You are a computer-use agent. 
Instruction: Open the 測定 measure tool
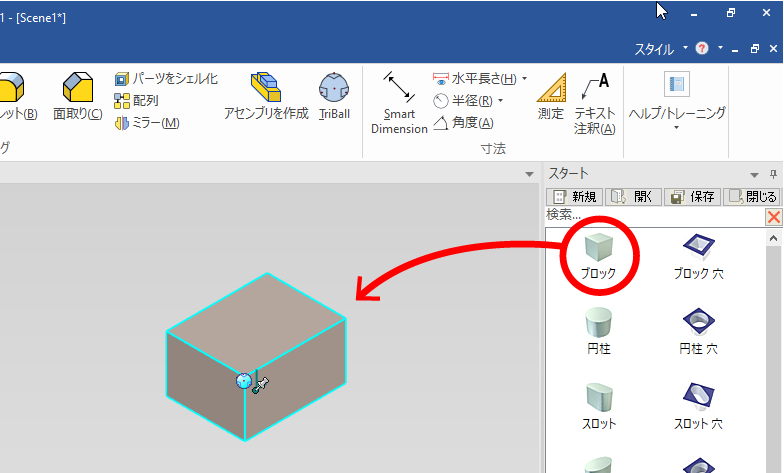551,96
